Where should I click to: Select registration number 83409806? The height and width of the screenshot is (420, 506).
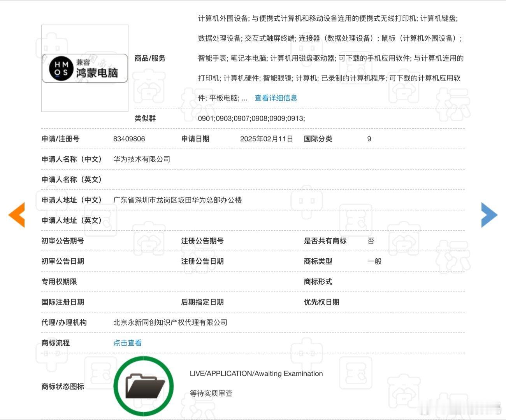click(x=129, y=139)
